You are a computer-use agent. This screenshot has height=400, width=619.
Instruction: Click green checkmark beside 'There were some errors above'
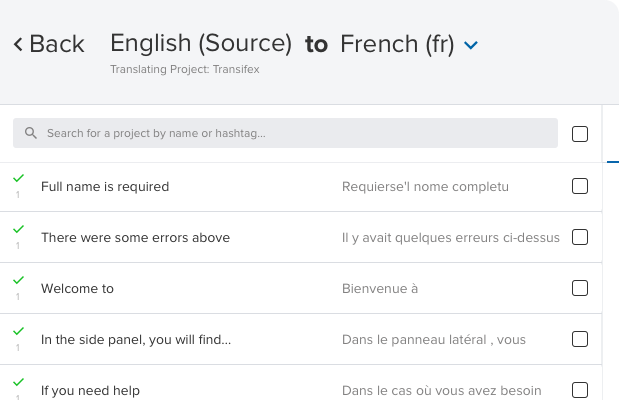[x=18, y=229]
